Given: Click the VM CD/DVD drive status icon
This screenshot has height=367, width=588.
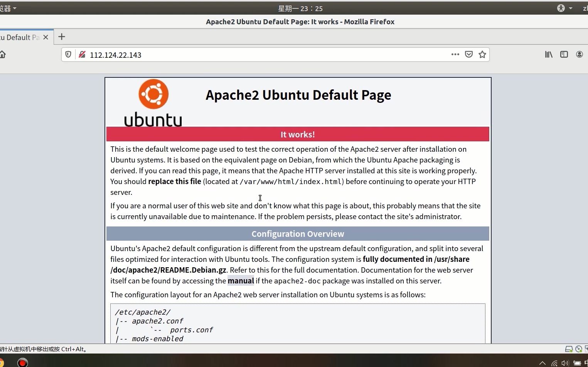Looking at the screenshot, I should click(x=578, y=349).
